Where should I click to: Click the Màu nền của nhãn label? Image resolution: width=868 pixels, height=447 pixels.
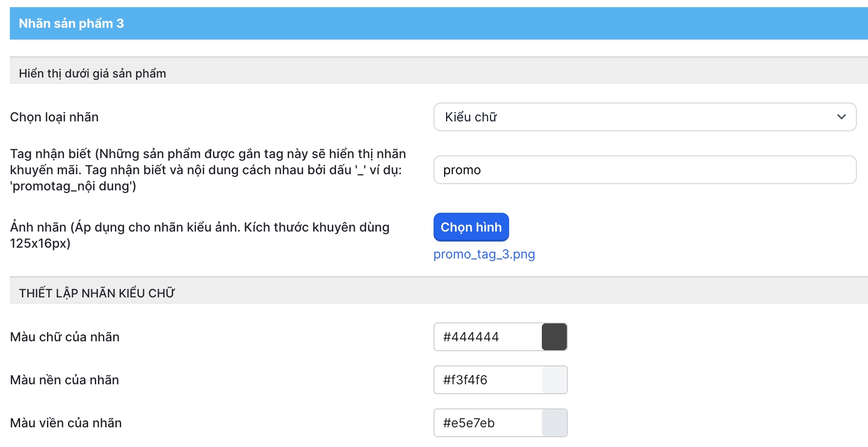point(64,380)
